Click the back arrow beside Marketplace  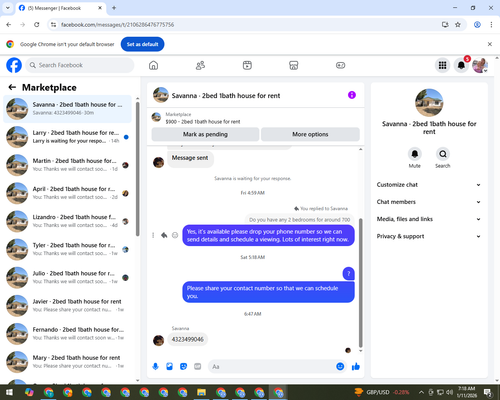click(x=12, y=87)
